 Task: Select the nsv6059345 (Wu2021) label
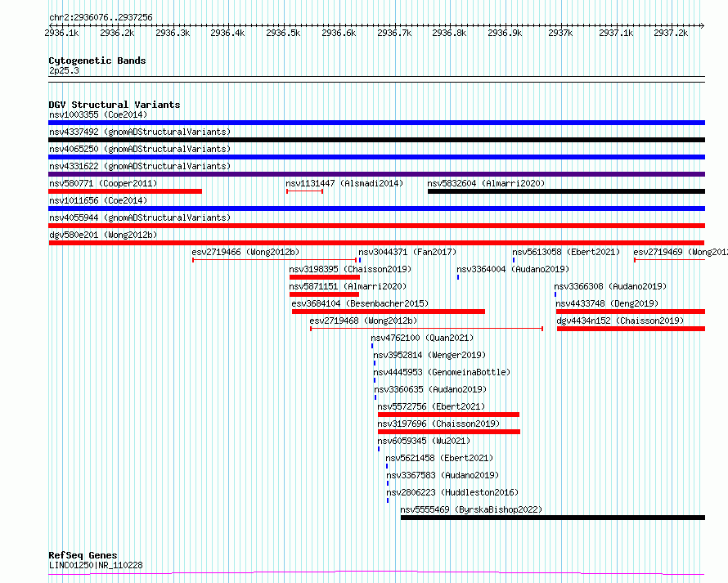tap(424, 441)
